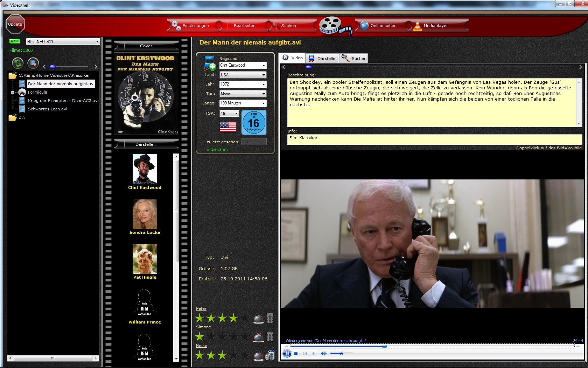This screenshot has width=588, height=368.
Task: Open the Filme NEU: 411 dropdown
Action: click(x=63, y=42)
